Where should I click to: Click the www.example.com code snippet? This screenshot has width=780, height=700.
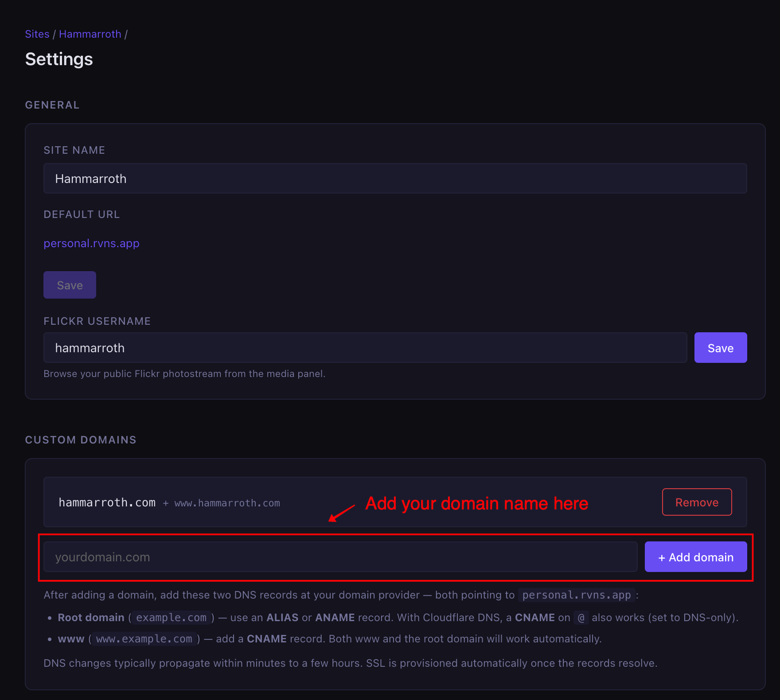(144, 639)
